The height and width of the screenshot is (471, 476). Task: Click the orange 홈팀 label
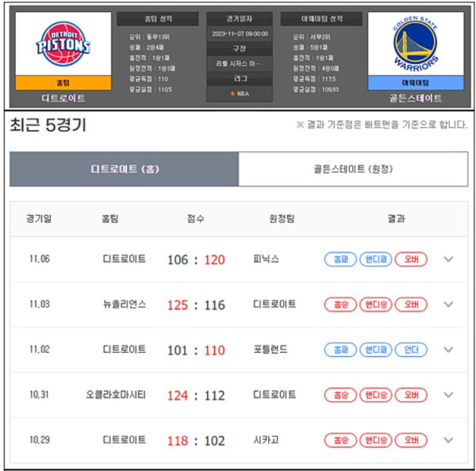(x=63, y=82)
